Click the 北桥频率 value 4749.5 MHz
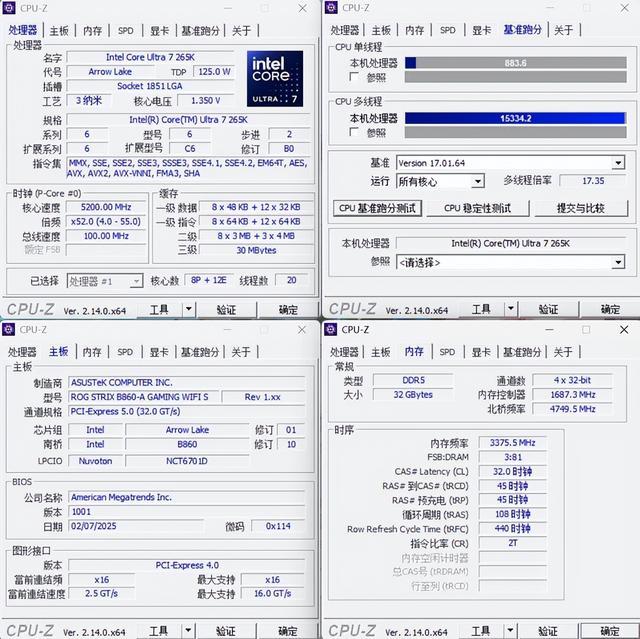This screenshot has width=640, height=639. point(572,409)
